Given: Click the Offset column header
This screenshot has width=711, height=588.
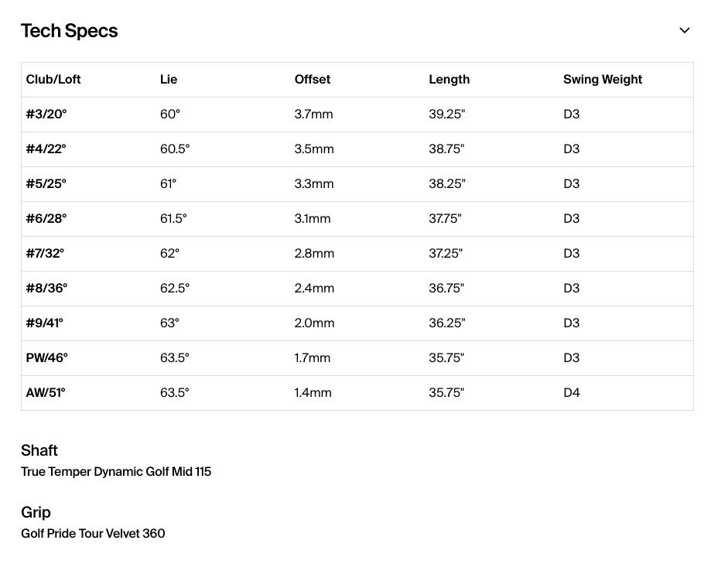Looking at the screenshot, I should (313, 80).
